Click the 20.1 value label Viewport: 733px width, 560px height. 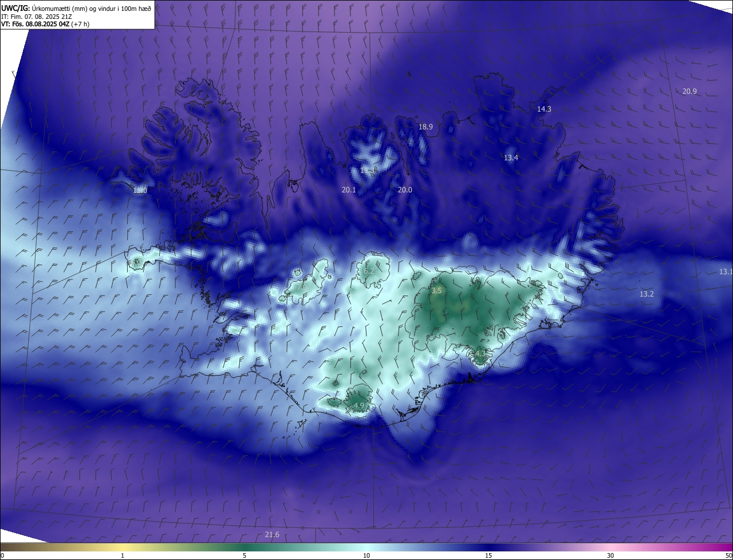(x=349, y=190)
